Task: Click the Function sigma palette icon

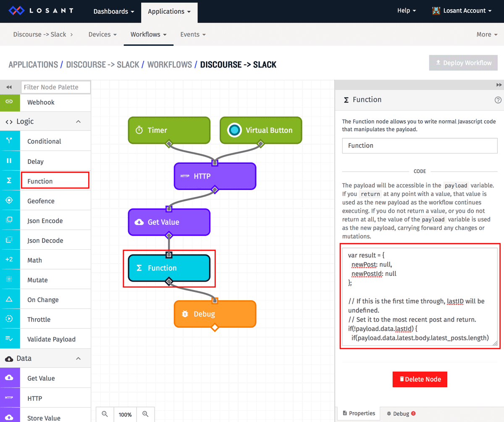Action: pyautogui.click(x=9, y=181)
